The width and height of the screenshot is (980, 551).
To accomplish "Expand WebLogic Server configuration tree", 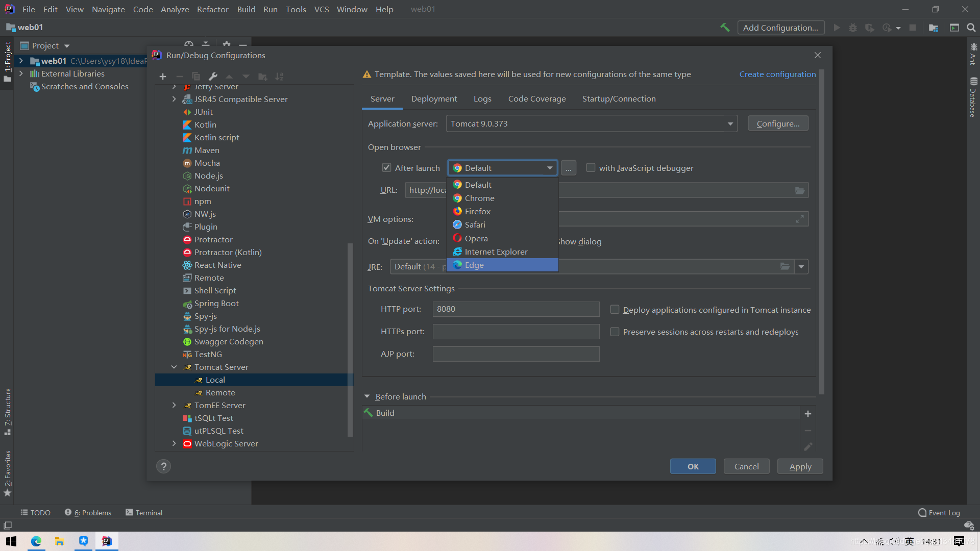I will pyautogui.click(x=174, y=443).
